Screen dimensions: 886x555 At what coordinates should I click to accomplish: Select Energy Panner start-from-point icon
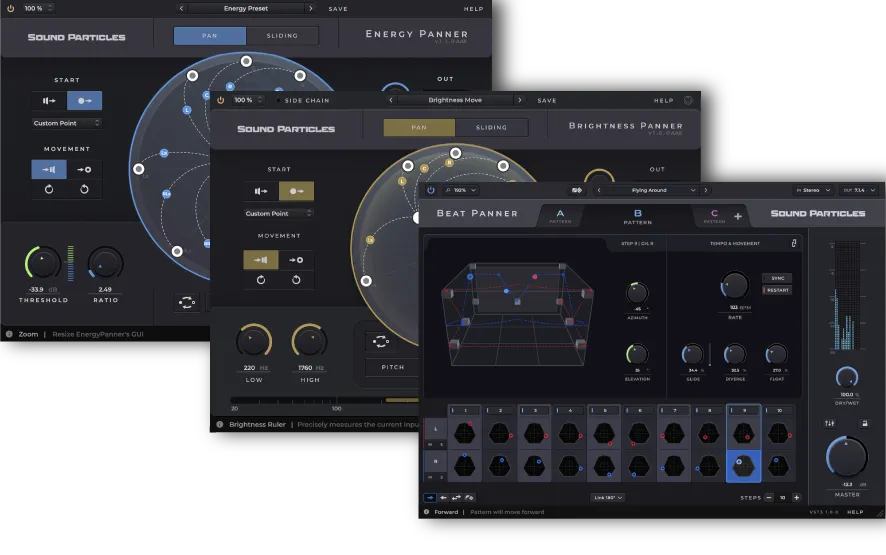pos(84,101)
